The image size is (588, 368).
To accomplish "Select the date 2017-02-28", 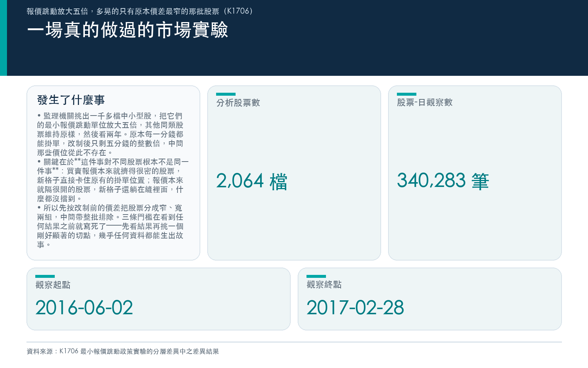I will 355,308.
